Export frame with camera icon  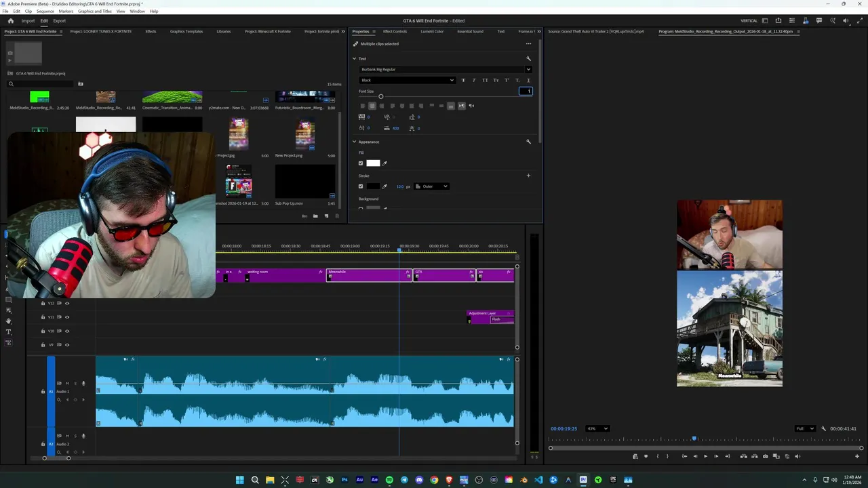click(x=766, y=456)
